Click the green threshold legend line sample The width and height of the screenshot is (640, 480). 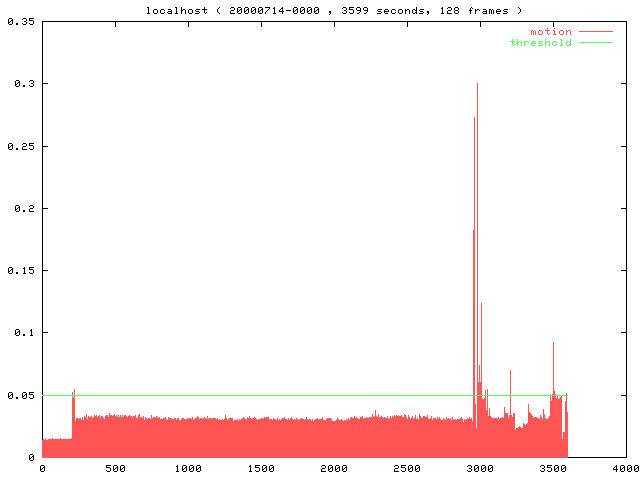[x=595, y=43]
